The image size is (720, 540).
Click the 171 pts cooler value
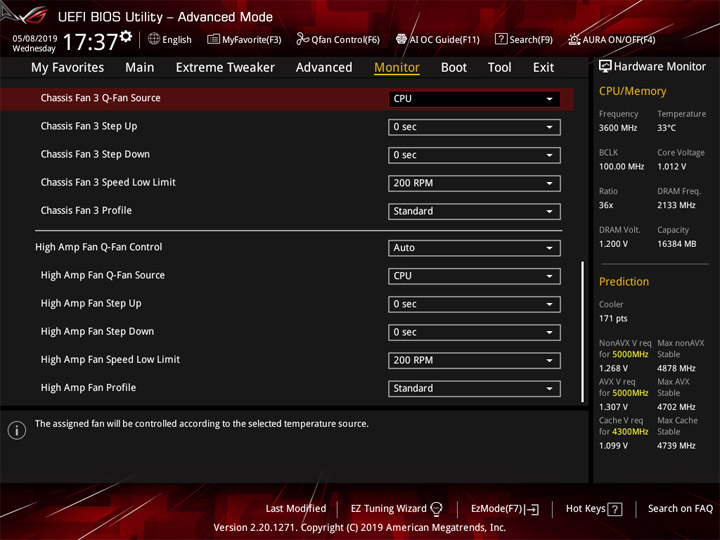tap(613, 319)
